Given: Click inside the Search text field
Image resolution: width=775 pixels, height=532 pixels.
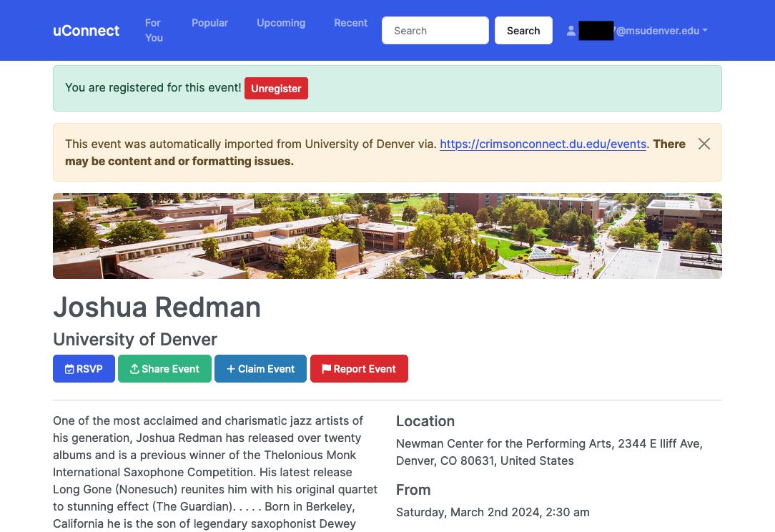Looking at the screenshot, I should coord(435,30).
